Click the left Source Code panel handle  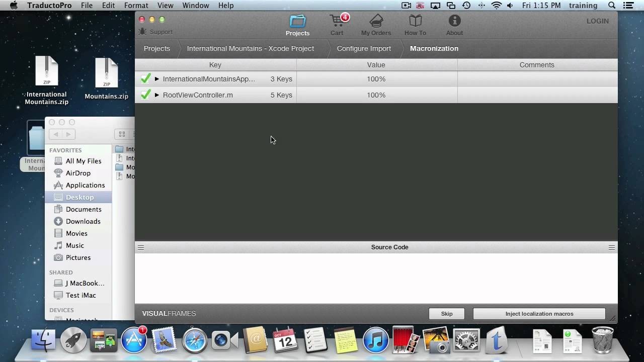pyautogui.click(x=141, y=247)
